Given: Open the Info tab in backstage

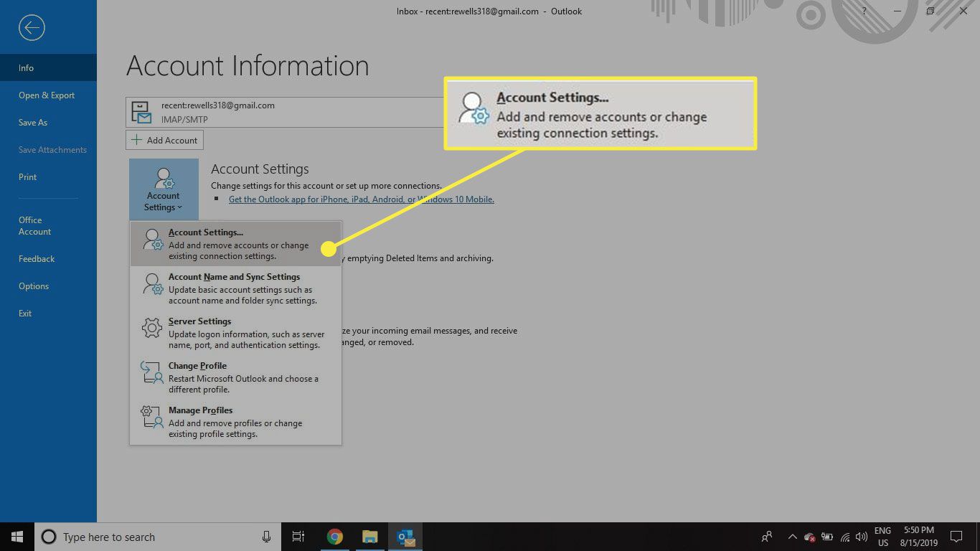Looking at the screenshot, I should (48, 67).
